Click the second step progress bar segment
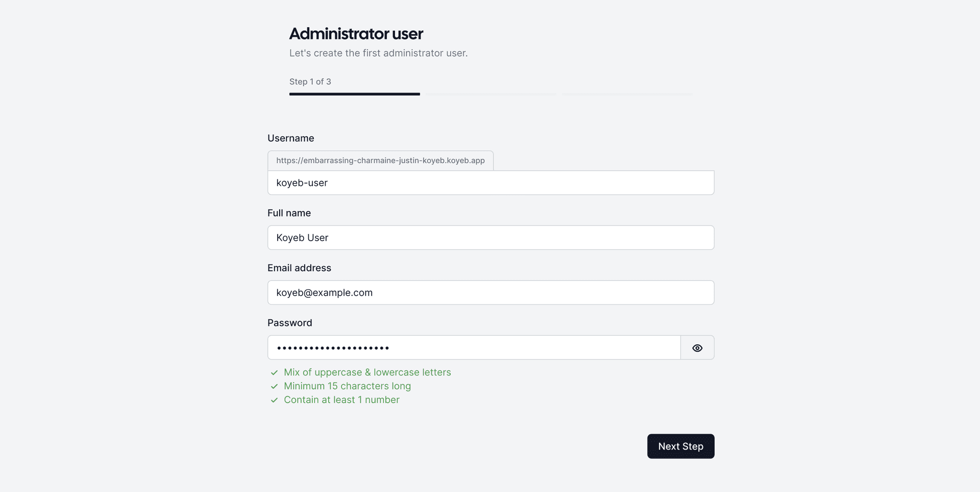This screenshot has height=492, width=980. 491,94
